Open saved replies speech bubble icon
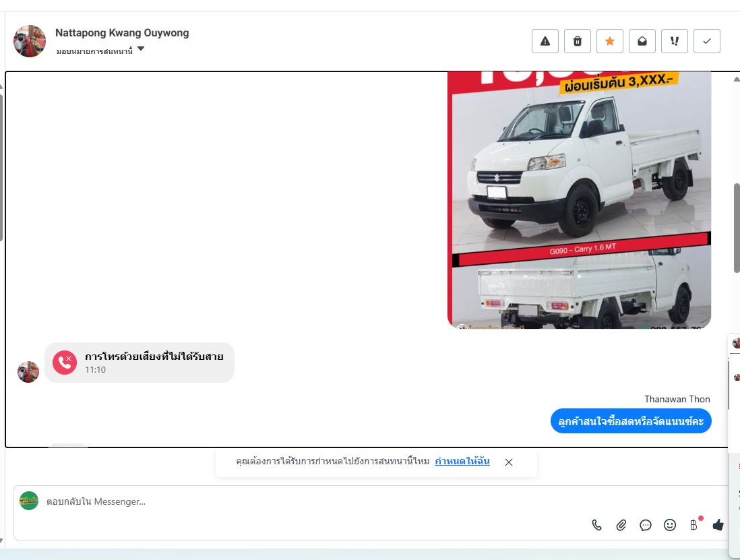The width and height of the screenshot is (740, 560). [645, 525]
